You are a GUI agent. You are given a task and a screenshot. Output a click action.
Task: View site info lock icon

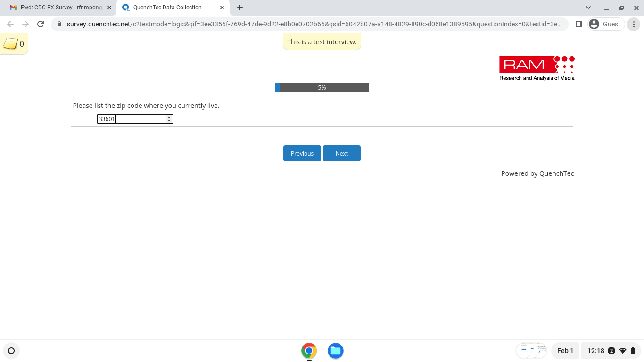59,24
